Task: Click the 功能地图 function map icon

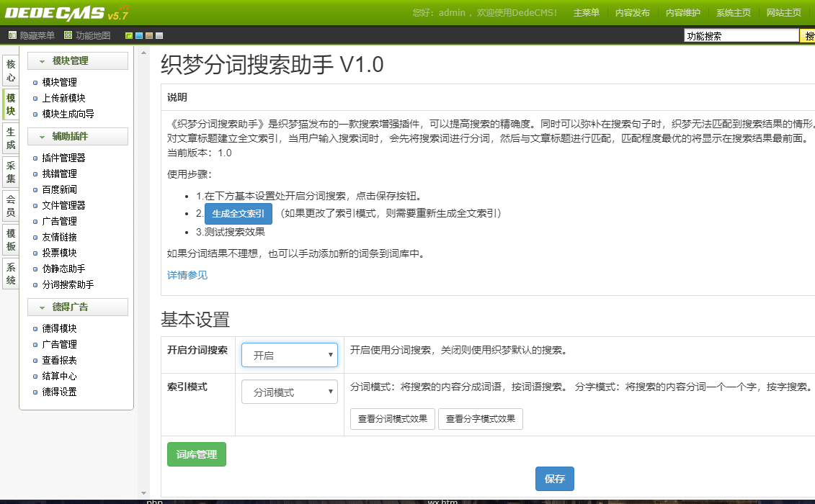Action: (x=68, y=35)
